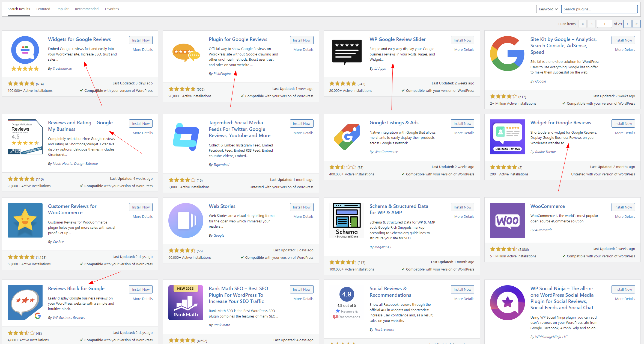Open the Trust.reviews author link
Image resolution: width=644 pixels, height=344 pixels.
[x=384, y=329]
